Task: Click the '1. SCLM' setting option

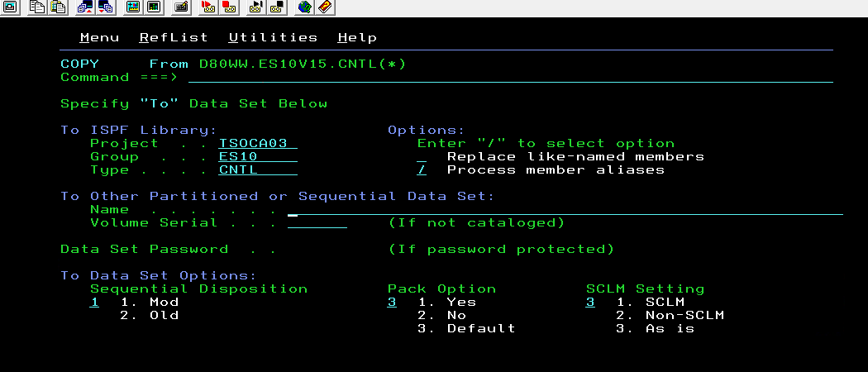Action: tap(651, 303)
